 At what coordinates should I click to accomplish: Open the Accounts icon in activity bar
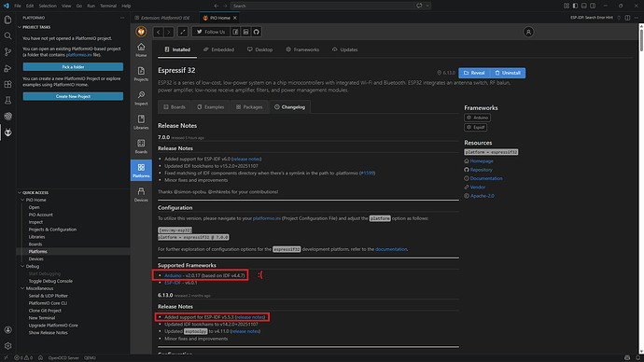point(7,330)
